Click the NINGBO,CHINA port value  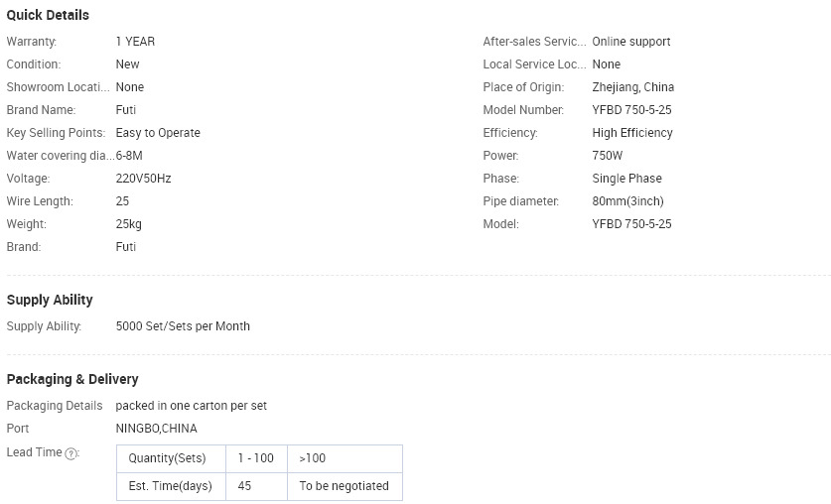pos(156,429)
